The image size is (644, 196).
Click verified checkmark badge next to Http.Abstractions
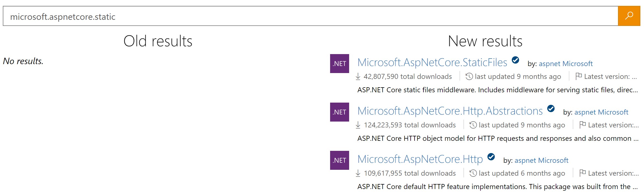click(x=551, y=108)
